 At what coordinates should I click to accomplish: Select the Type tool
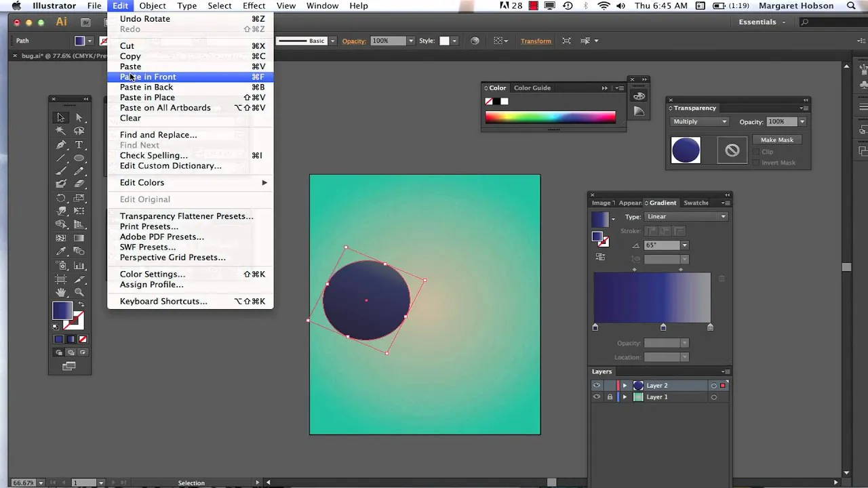pyautogui.click(x=79, y=144)
